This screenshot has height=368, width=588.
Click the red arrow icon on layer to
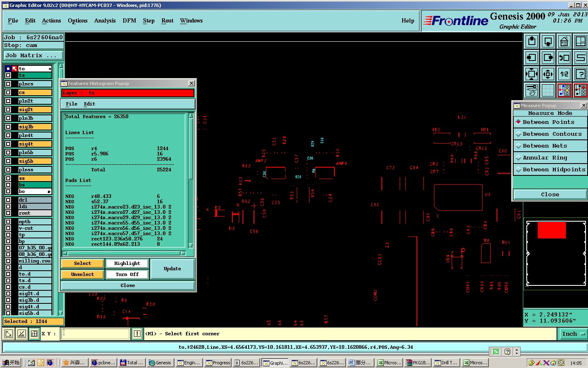tap(15, 69)
